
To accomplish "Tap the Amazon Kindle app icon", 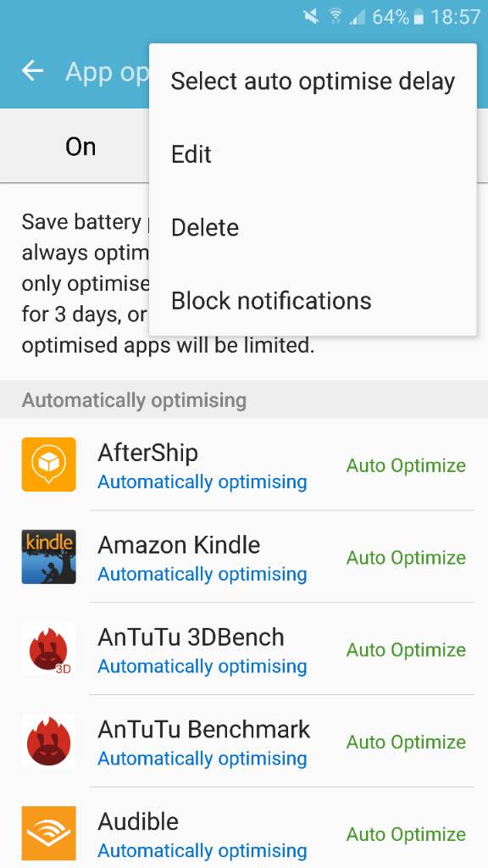I will pyautogui.click(x=48, y=556).
